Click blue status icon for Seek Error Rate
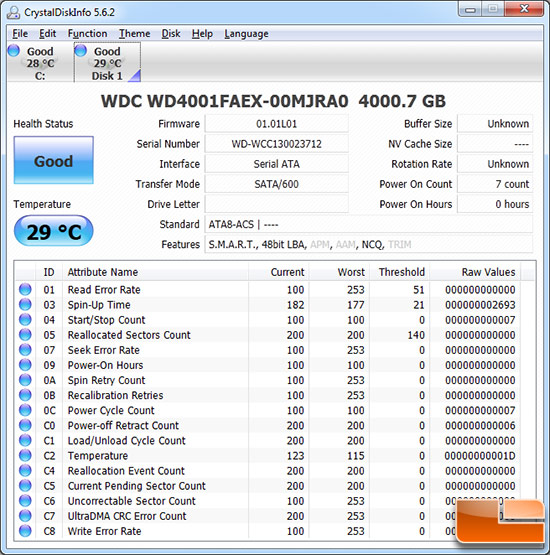 [x=25, y=350]
